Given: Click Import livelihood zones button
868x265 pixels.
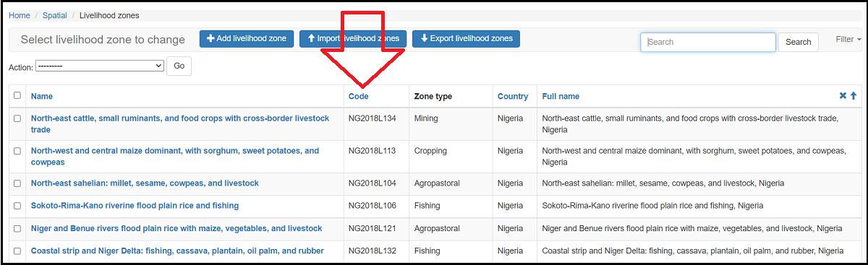Looking at the screenshot, I should (x=353, y=39).
